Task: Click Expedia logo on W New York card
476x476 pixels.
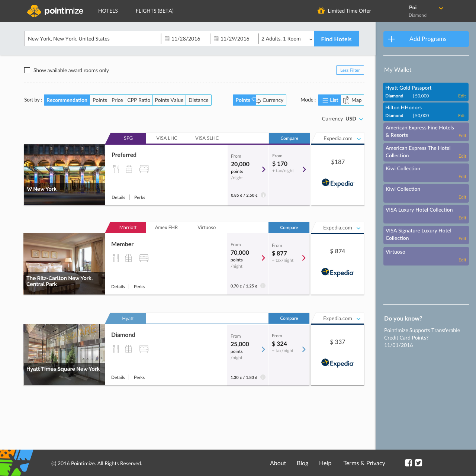Action: click(x=338, y=183)
